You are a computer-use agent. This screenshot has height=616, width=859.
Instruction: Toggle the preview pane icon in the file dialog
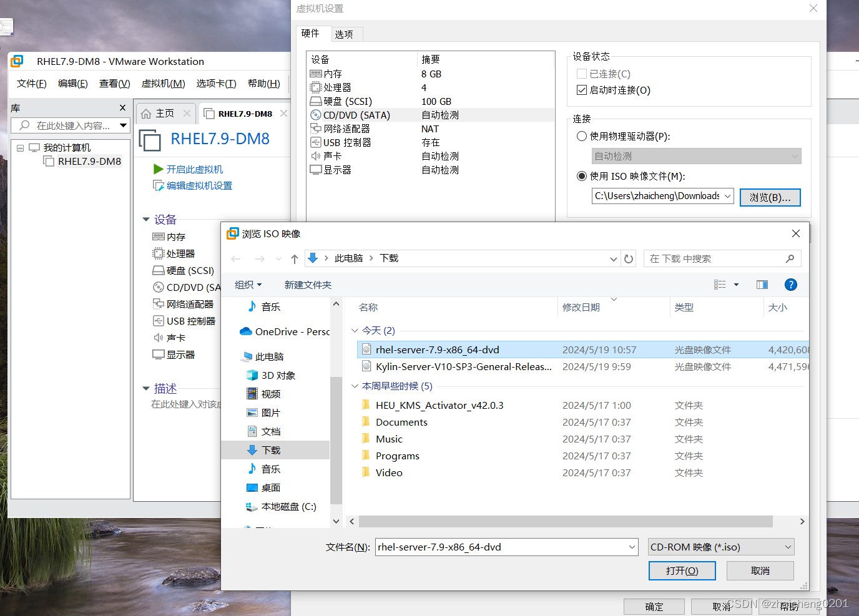click(x=762, y=285)
